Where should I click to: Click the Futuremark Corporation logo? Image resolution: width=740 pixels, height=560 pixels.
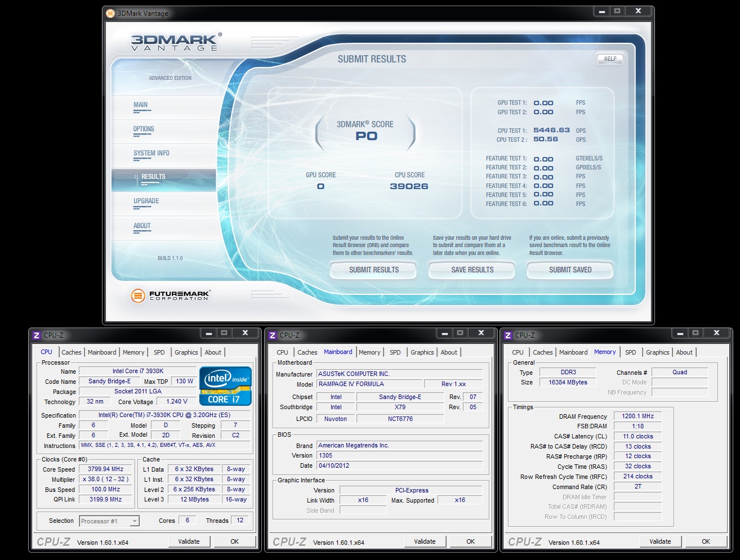171,295
